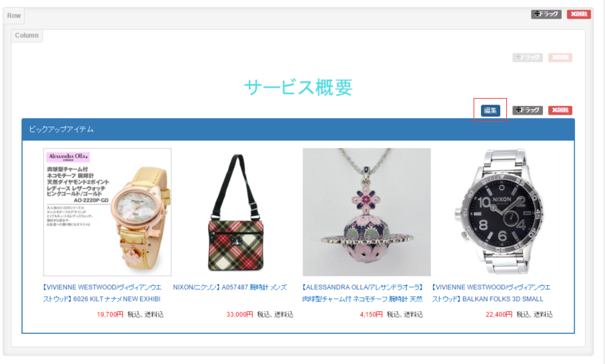Click the サービス概要 heading
Image resolution: width=605 pixels, height=364 pixels.
(298, 87)
